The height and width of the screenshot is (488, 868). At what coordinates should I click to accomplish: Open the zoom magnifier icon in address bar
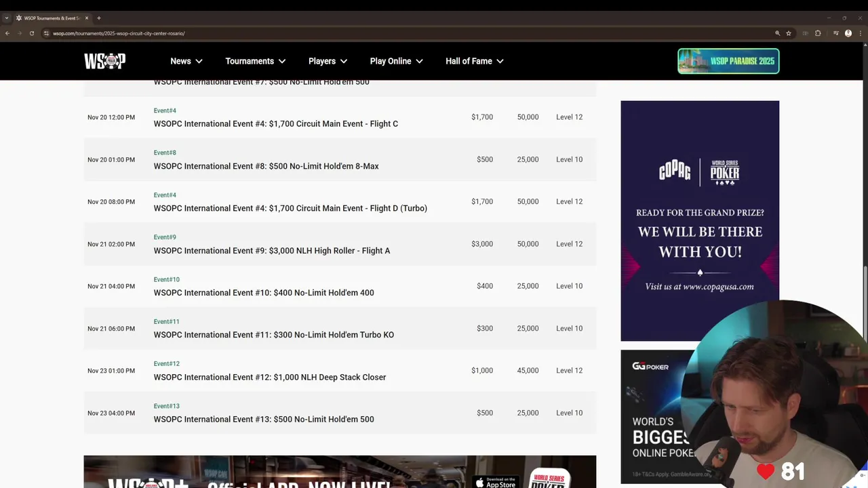point(777,33)
